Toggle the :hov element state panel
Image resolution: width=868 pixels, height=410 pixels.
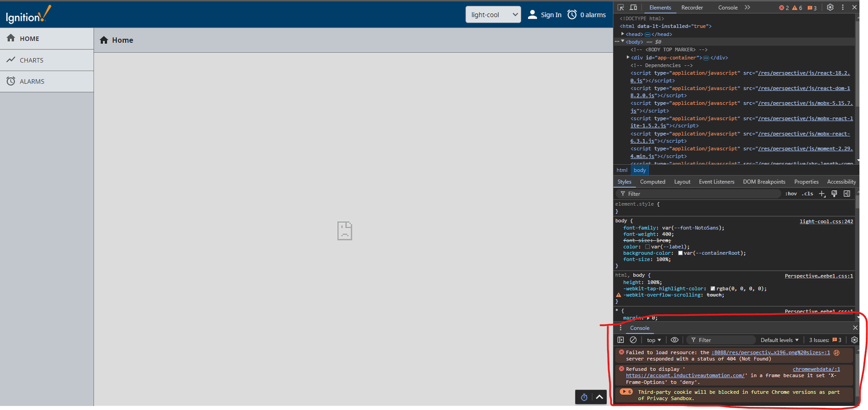coord(791,194)
